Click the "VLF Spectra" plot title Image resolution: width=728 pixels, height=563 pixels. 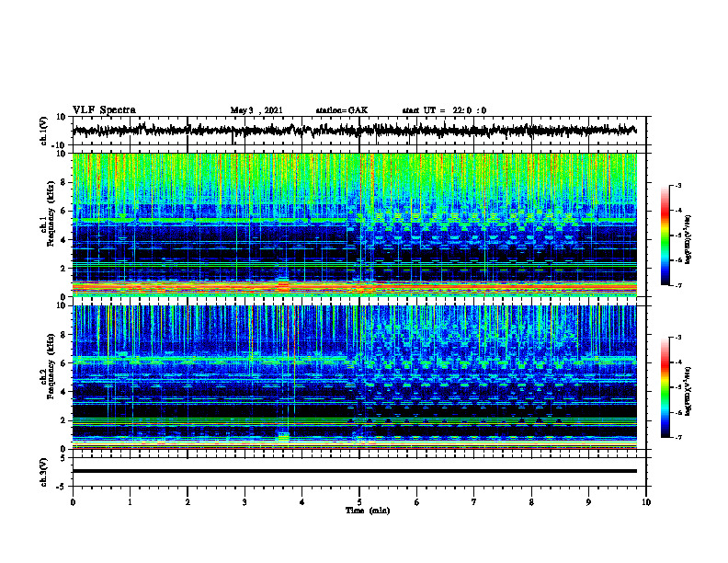(x=104, y=110)
